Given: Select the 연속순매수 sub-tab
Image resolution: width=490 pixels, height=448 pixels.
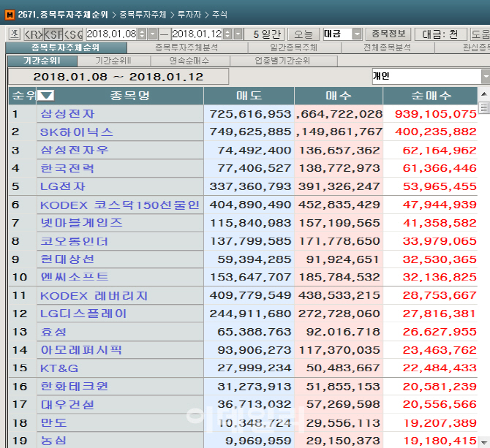Looking at the screenshot, I should [x=189, y=61].
